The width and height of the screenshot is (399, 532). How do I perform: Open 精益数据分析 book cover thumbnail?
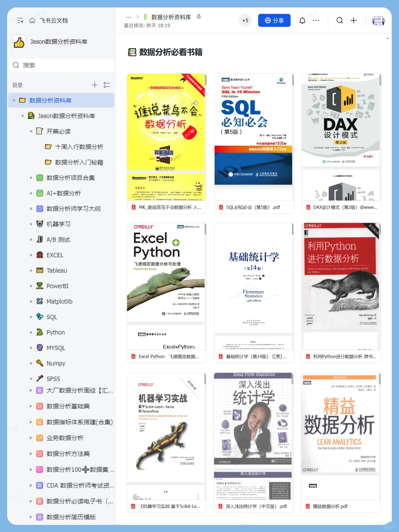pyautogui.click(x=341, y=436)
